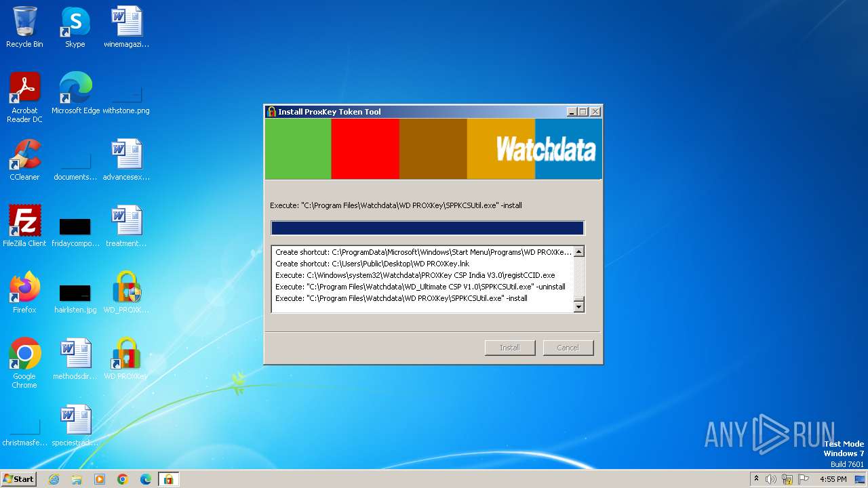The width and height of the screenshot is (868, 488).
Task: Show hidden system tray icons
Action: (756, 479)
